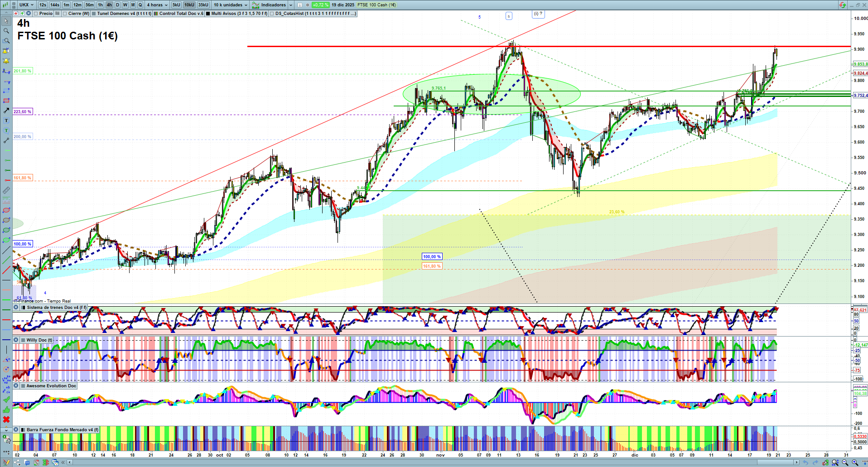Click the green checkmark tool in sidebar
868x467 pixels.
point(6,400)
